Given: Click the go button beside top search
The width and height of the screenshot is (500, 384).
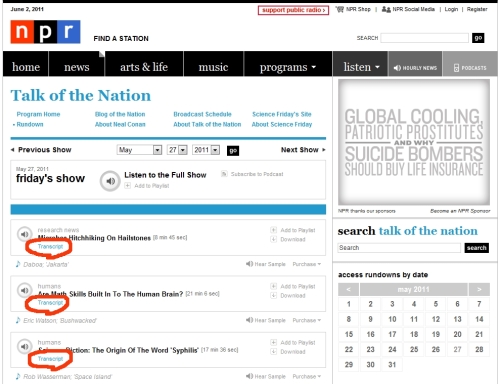Looking at the screenshot, I should (478, 38).
